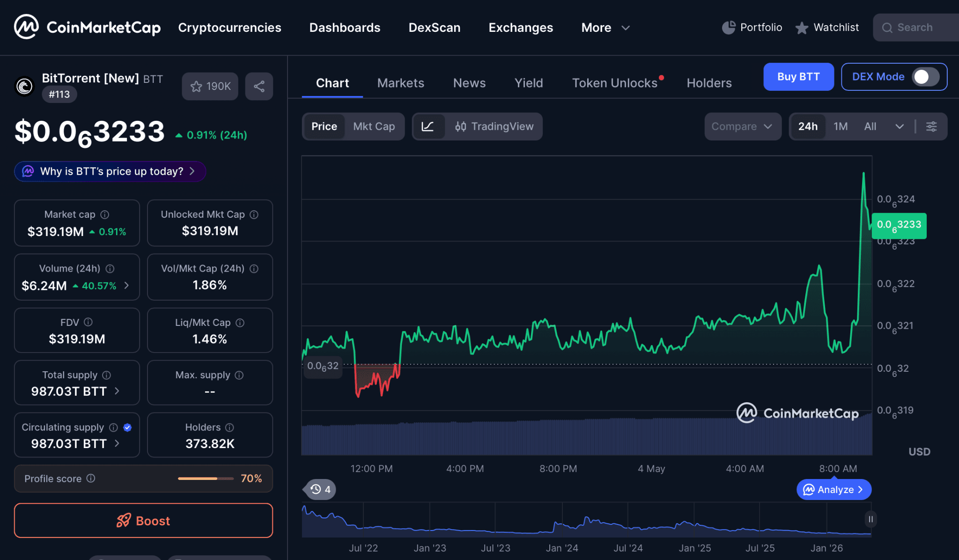
Task: Expand Circulating supply details chevron
Action: point(117,443)
